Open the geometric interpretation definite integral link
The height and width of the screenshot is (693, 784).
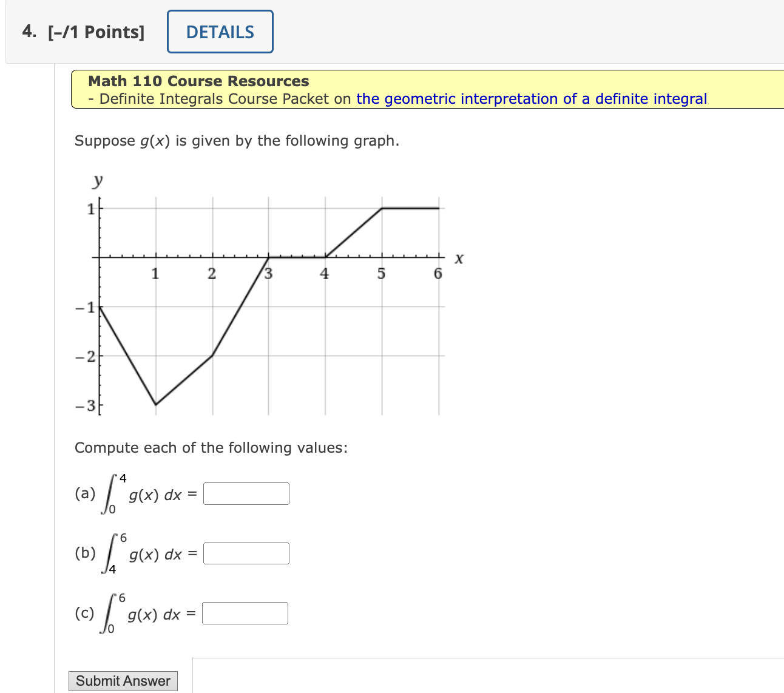532,98
